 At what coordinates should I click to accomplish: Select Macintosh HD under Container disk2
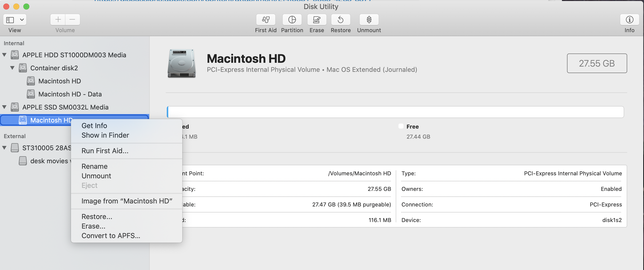click(74, 81)
